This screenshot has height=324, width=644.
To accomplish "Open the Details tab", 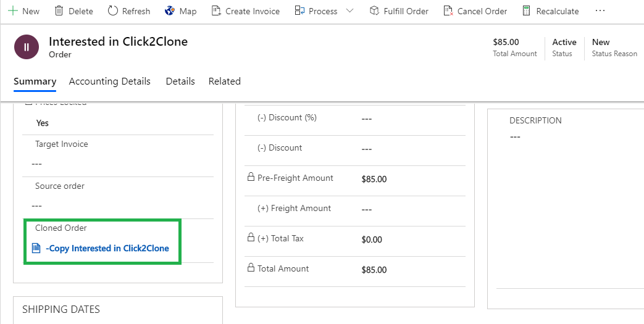I will [x=180, y=81].
